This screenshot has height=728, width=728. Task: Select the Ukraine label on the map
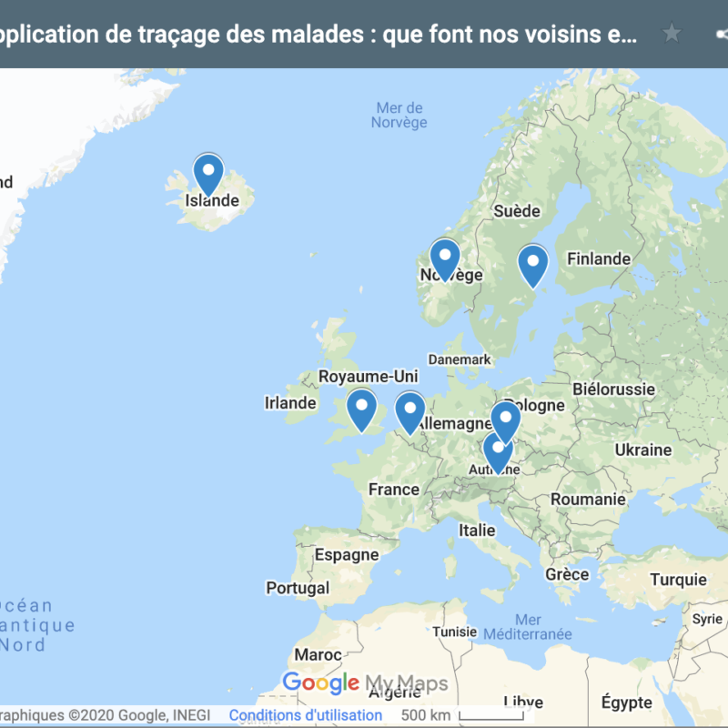[642, 450]
